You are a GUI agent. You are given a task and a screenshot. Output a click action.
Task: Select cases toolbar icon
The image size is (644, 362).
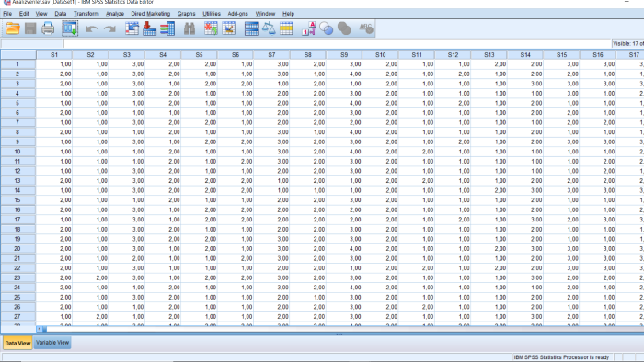(x=286, y=28)
